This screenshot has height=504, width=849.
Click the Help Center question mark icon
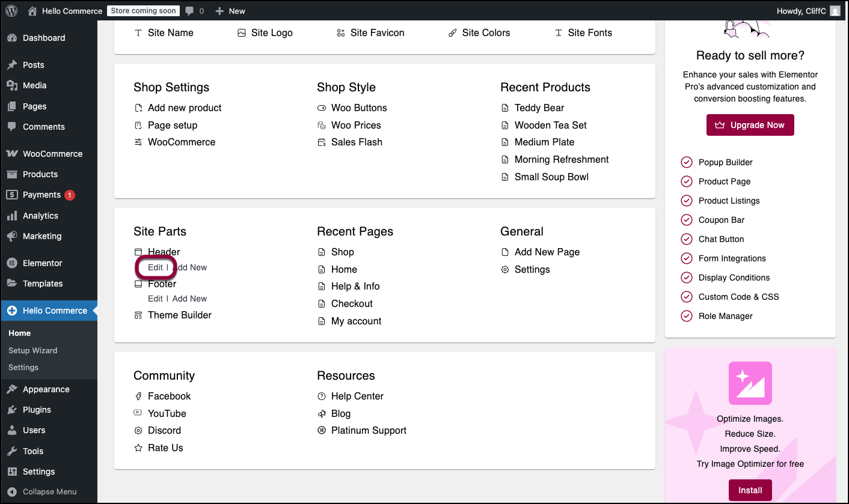tap(322, 396)
